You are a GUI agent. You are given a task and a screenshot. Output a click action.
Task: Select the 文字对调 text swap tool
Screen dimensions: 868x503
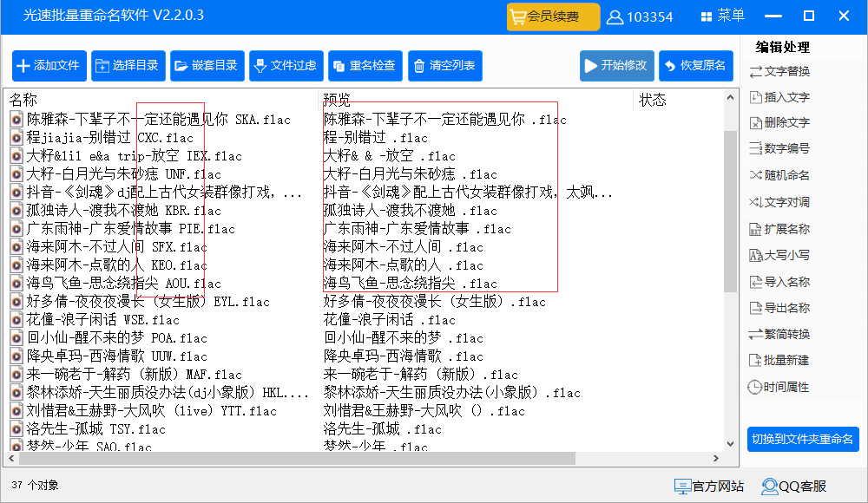click(x=780, y=202)
